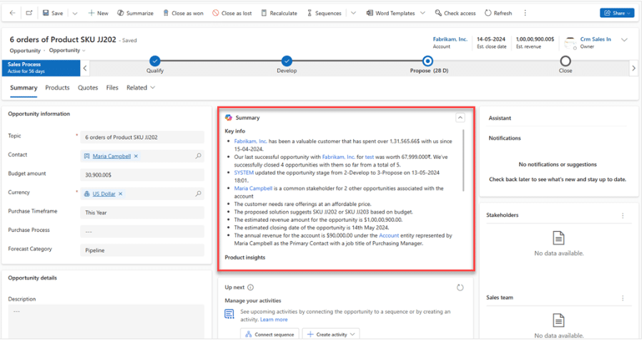Switch to the Quotes tab
The height and width of the screenshot is (340, 644).
pyautogui.click(x=88, y=88)
